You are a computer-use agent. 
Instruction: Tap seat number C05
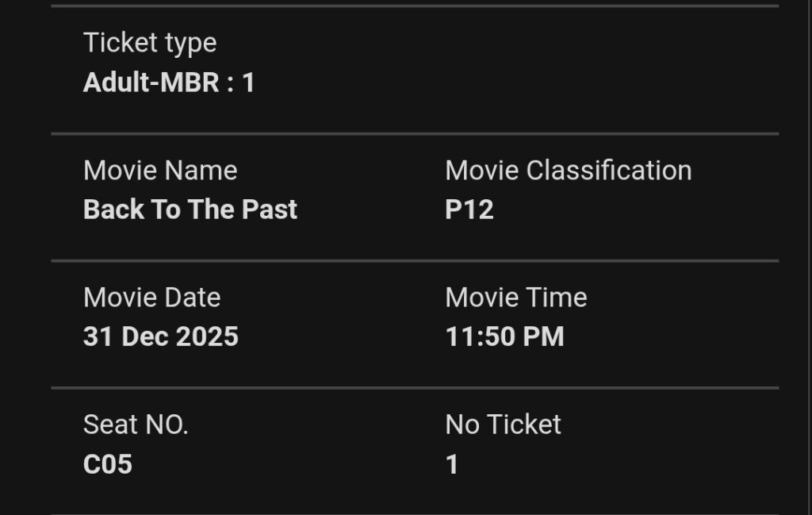[x=108, y=464]
